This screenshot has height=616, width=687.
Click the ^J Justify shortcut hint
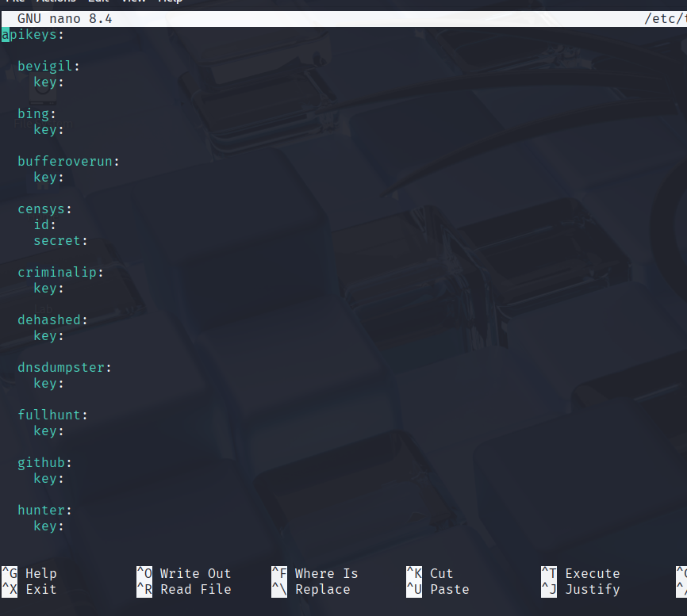pyautogui.click(x=581, y=589)
